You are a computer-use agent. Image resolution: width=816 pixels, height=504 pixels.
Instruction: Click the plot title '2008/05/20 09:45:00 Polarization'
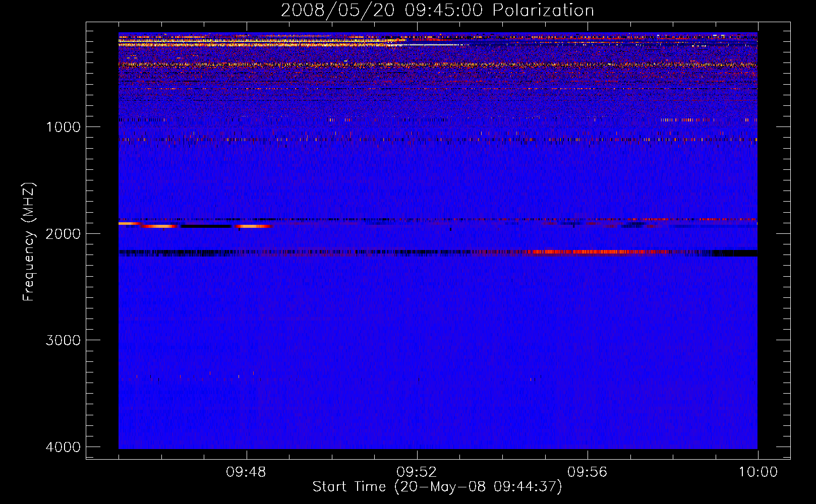tap(437, 11)
